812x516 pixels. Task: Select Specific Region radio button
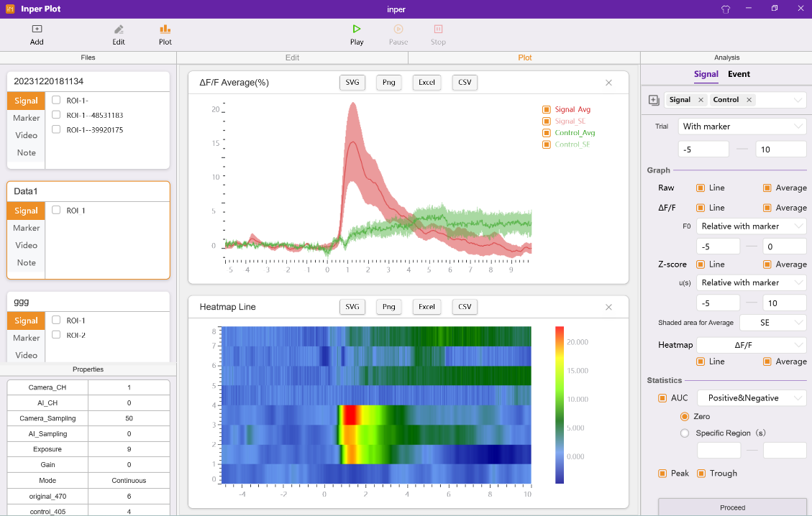click(685, 433)
